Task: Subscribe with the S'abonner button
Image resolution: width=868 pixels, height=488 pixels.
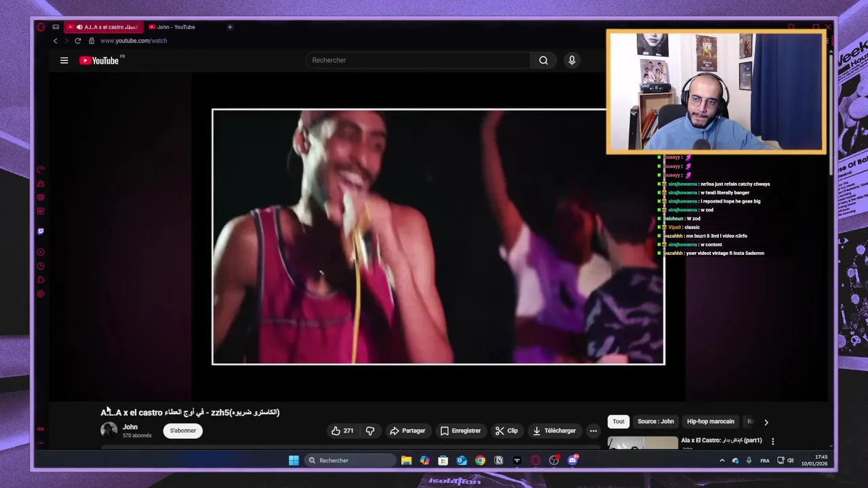Action: 182,430
